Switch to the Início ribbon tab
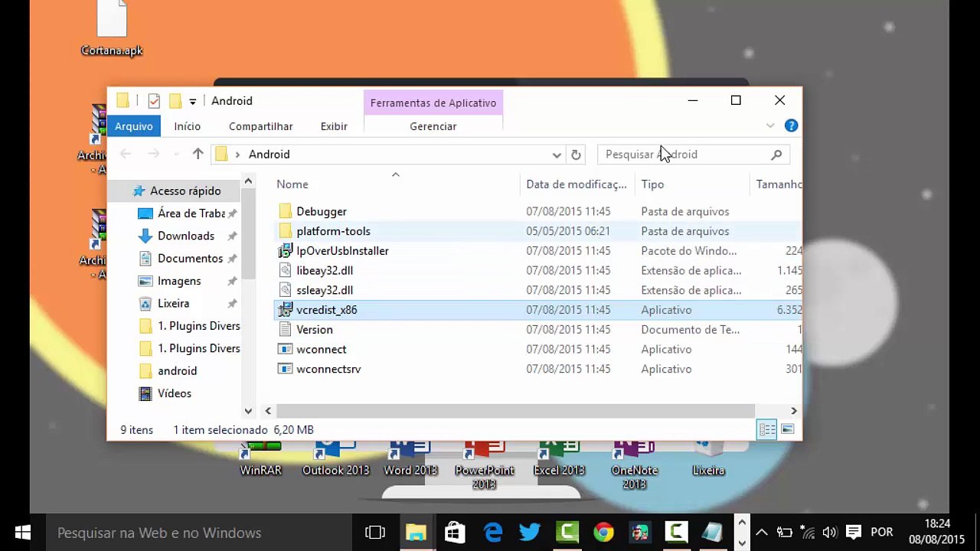 pyautogui.click(x=187, y=126)
